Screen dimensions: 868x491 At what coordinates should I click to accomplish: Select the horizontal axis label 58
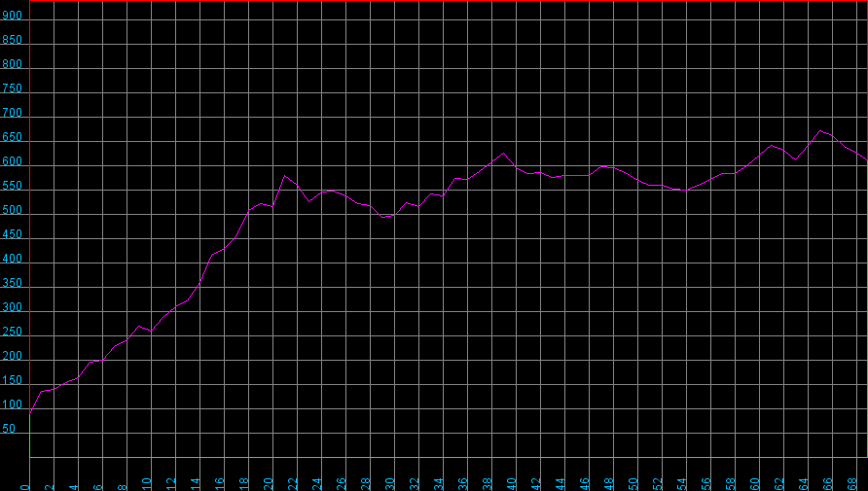[731, 484]
